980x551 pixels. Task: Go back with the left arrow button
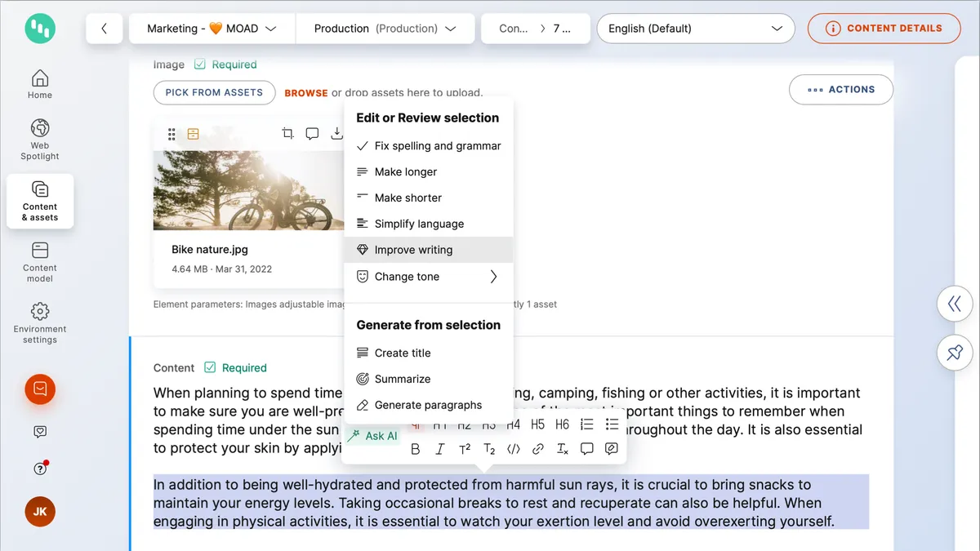105,29
